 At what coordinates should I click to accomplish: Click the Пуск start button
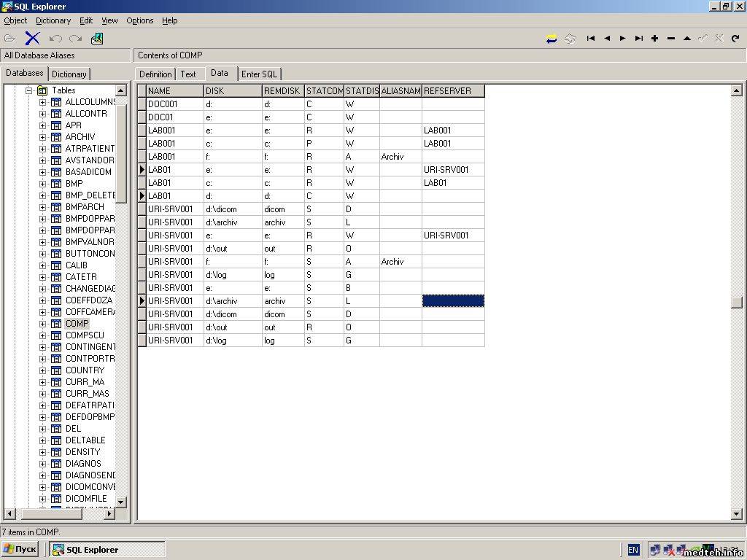pos(20,549)
